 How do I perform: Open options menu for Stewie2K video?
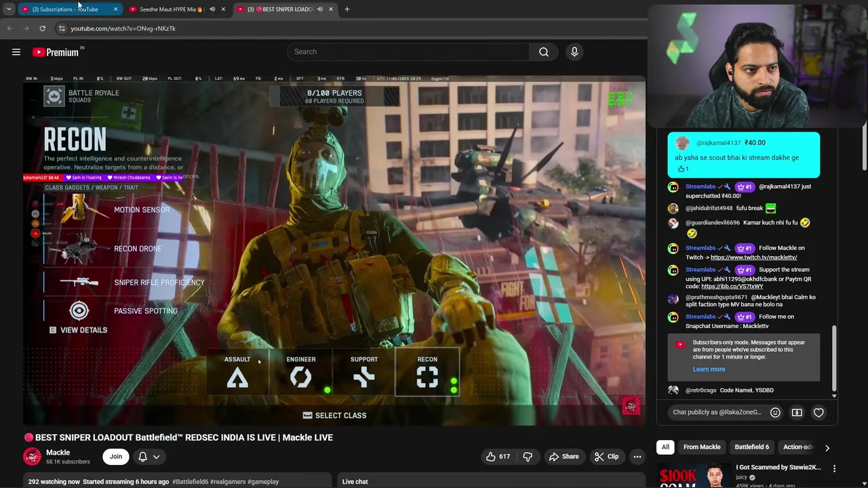(834, 468)
